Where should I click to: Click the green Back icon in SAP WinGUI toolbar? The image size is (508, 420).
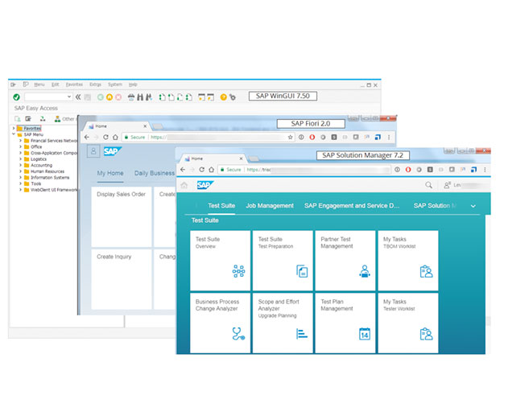click(101, 97)
